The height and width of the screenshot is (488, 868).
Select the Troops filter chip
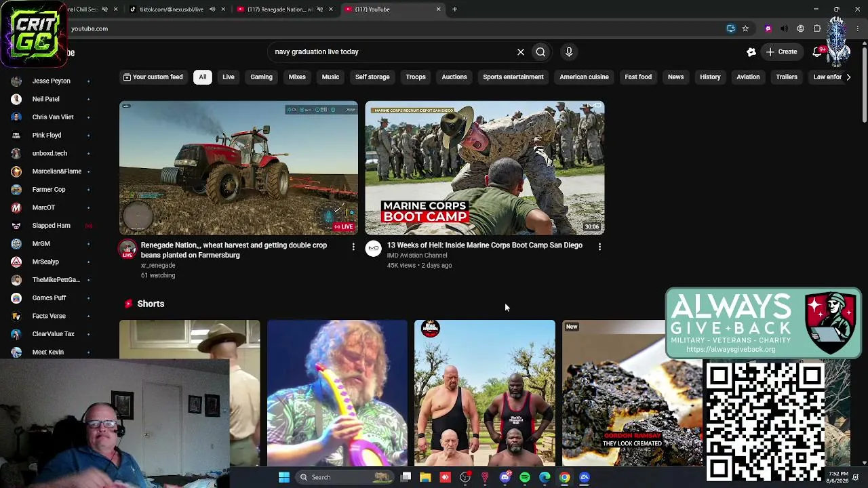[x=416, y=77]
